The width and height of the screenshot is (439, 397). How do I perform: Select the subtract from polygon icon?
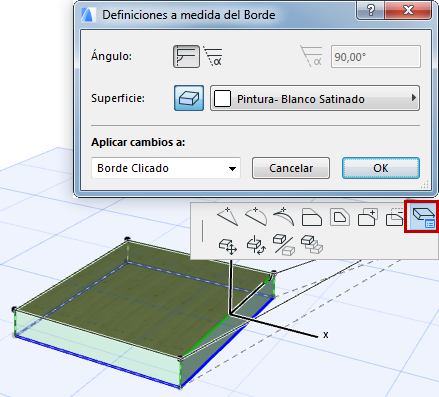coord(395,217)
